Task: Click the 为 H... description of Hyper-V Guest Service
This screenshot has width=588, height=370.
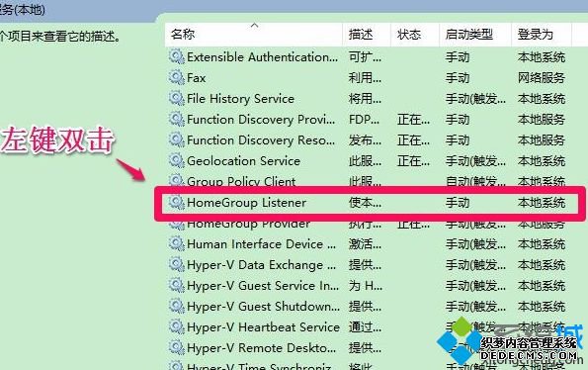Action: 366,286
